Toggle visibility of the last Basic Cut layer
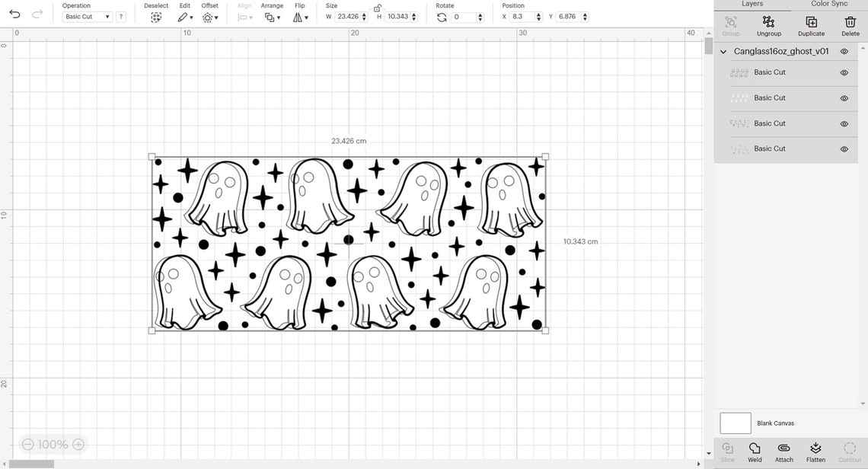Screen dimensions: 868x469 point(844,148)
